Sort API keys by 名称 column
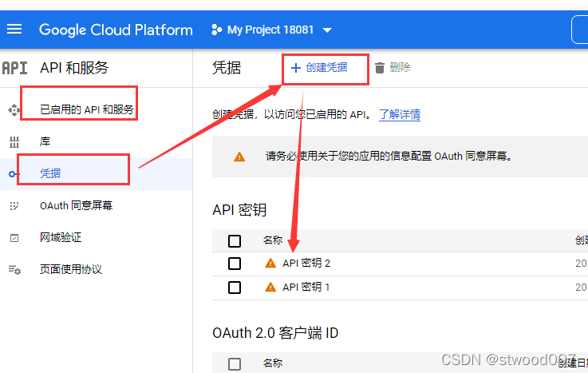This screenshot has width=588, height=373. point(273,240)
